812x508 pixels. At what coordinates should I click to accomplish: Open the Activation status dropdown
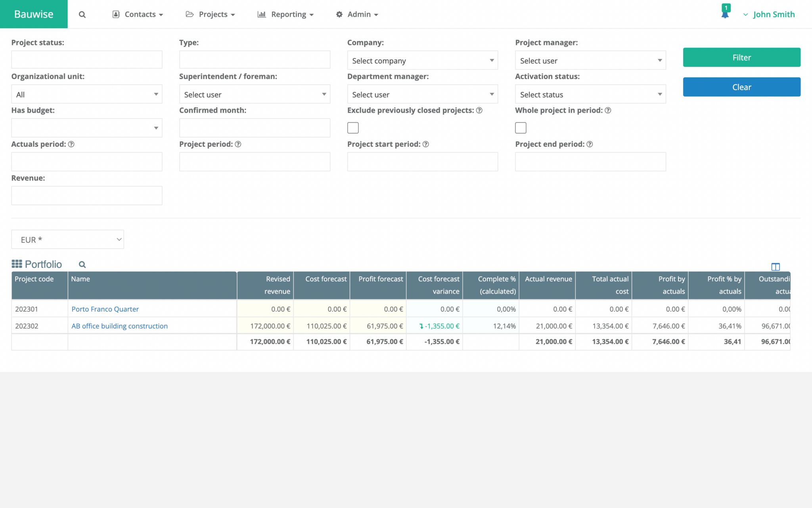(x=590, y=94)
